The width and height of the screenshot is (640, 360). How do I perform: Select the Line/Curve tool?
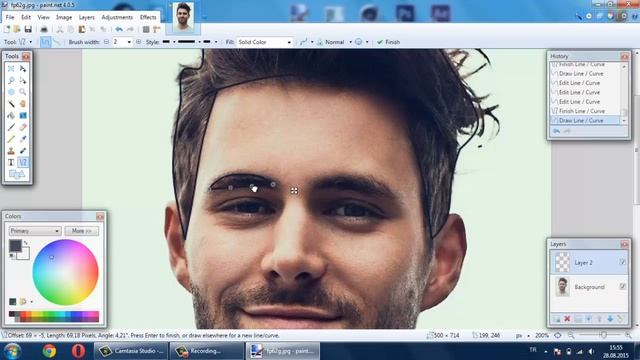[x=23, y=162]
